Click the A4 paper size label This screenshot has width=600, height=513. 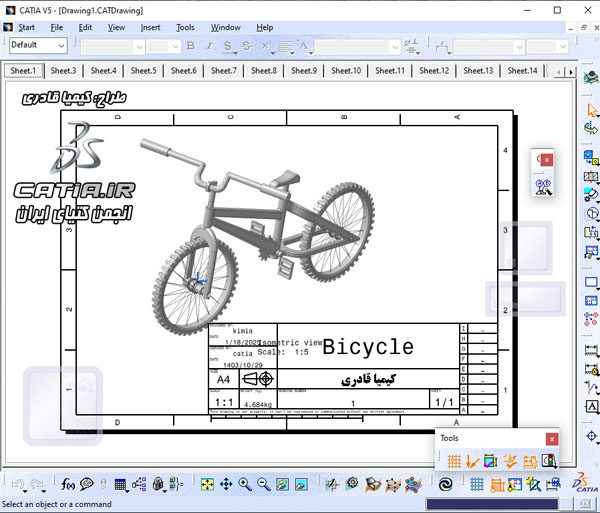pos(223,379)
